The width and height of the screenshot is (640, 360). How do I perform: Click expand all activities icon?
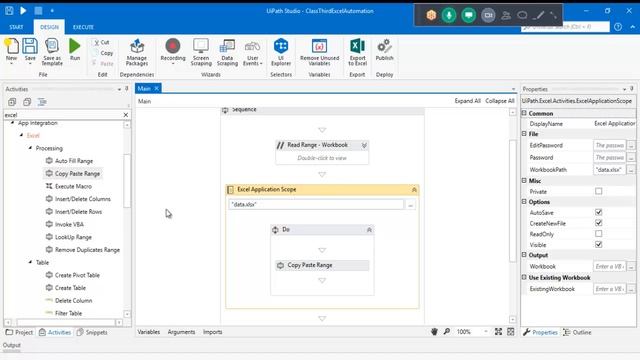(12, 102)
